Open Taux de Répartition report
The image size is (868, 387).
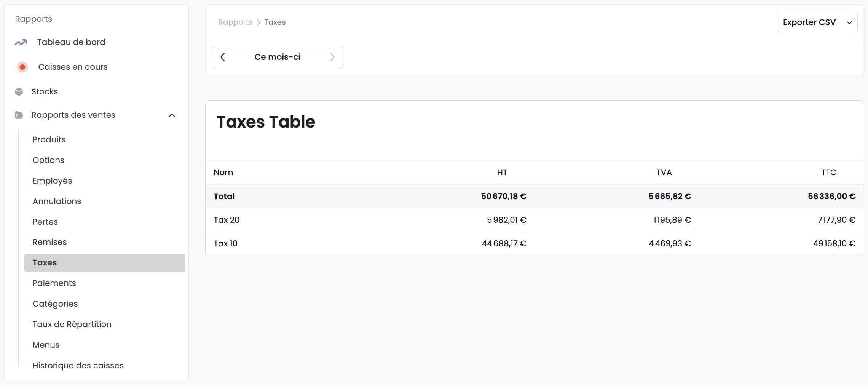(x=72, y=324)
